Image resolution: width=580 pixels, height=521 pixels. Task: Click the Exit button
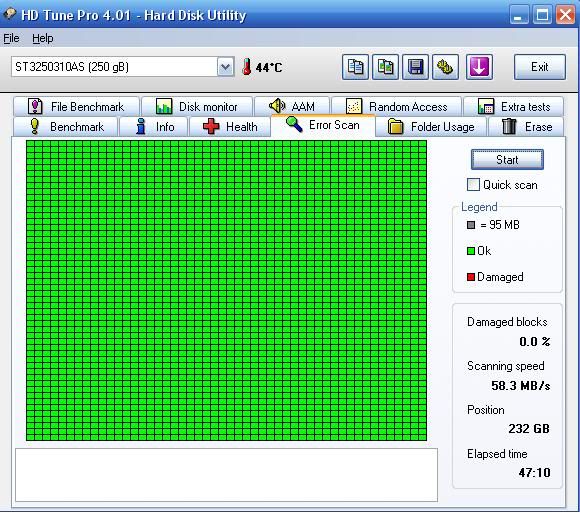[540, 67]
